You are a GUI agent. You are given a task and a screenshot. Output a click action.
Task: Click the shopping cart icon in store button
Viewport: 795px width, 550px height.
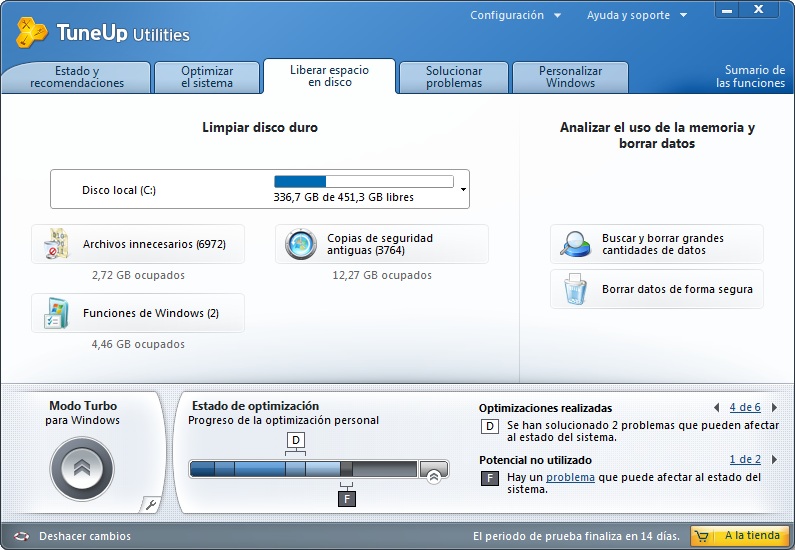tap(702, 536)
